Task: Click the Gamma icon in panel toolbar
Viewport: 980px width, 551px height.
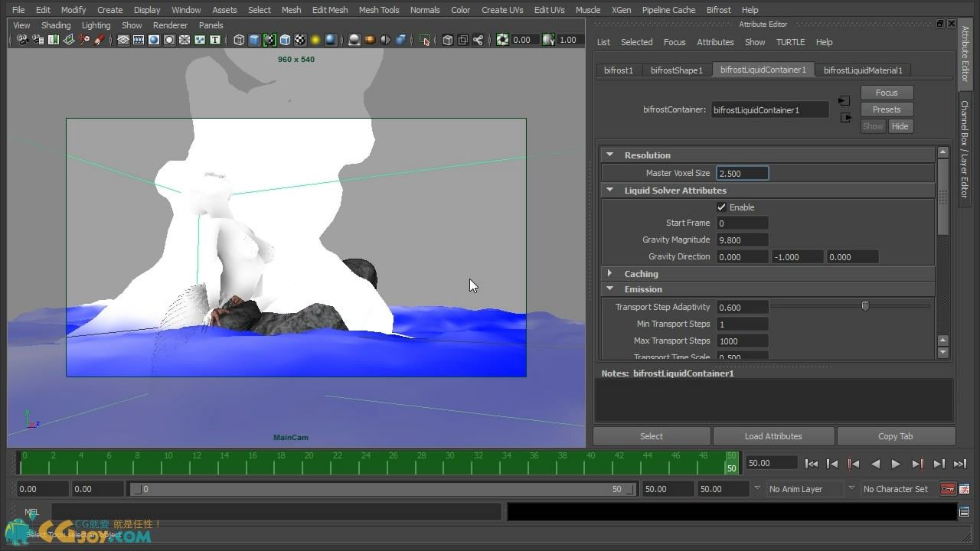Action: (548, 40)
